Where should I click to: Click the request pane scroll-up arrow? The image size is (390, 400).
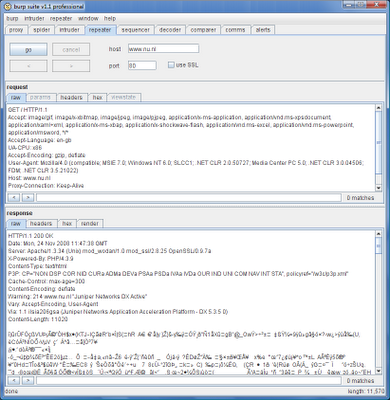[378, 108]
